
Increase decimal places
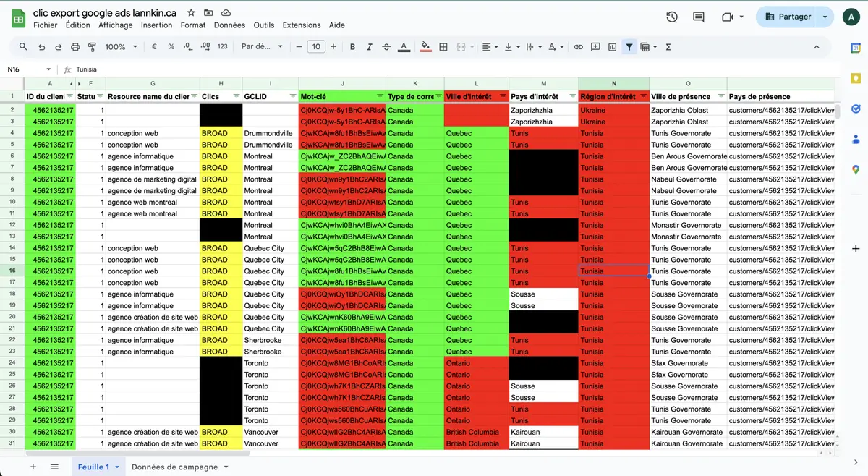tap(205, 47)
